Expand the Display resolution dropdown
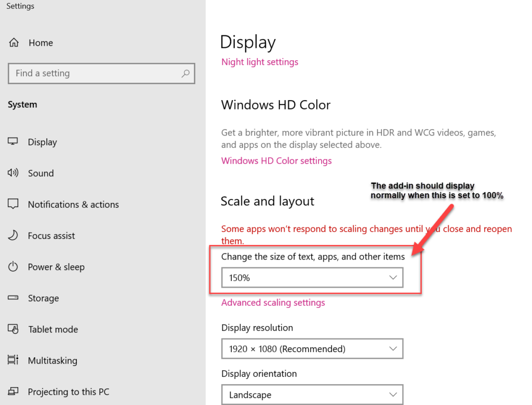Image resolution: width=532 pixels, height=405 pixels. click(x=312, y=349)
